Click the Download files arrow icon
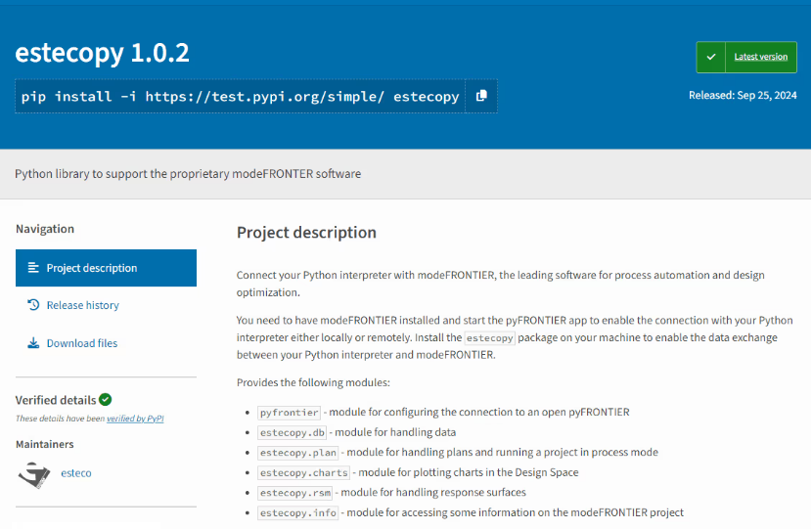 [x=33, y=343]
